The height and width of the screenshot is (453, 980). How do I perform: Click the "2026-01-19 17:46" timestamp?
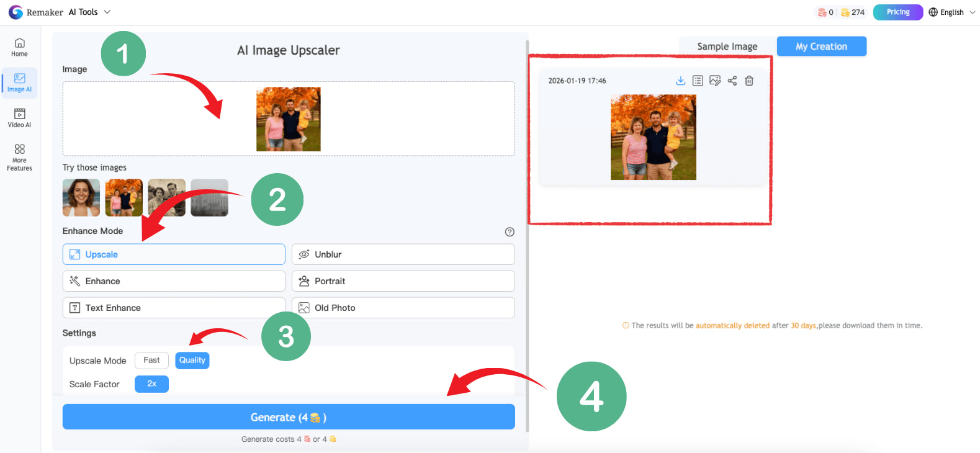[577, 81]
